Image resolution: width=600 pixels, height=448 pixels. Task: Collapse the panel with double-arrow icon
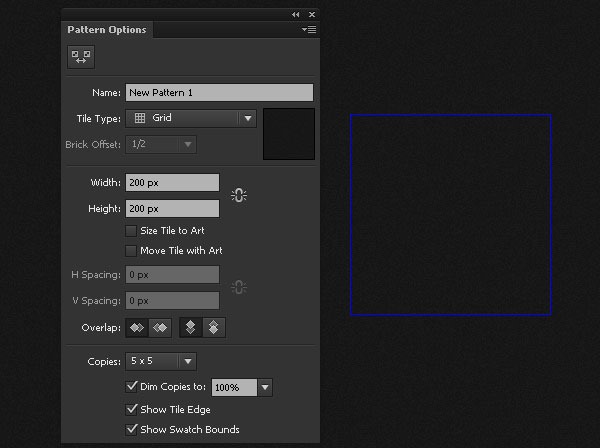click(295, 15)
